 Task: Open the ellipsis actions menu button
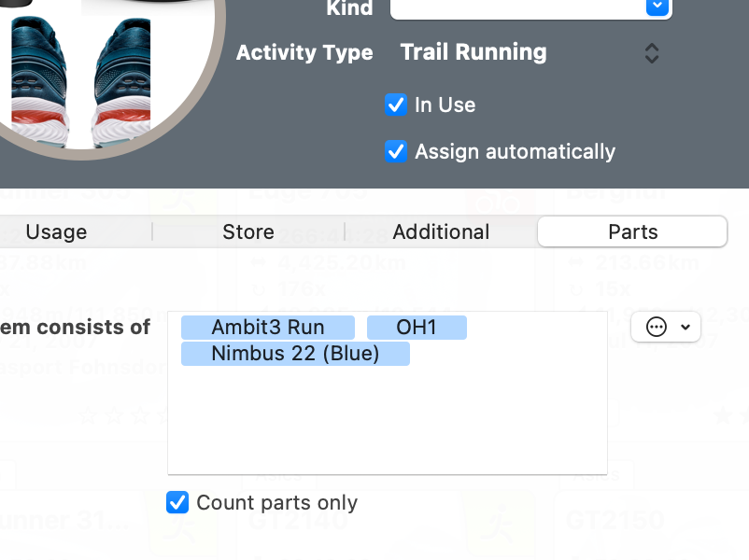pos(665,327)
